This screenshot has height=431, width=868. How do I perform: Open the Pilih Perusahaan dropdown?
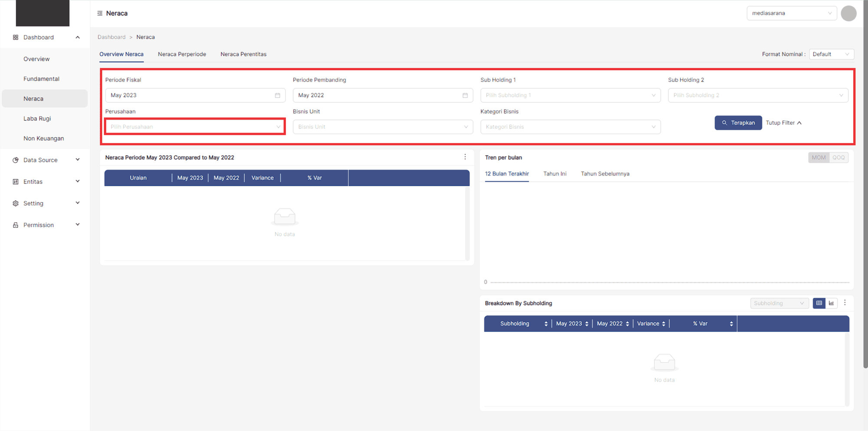point(195,127)
